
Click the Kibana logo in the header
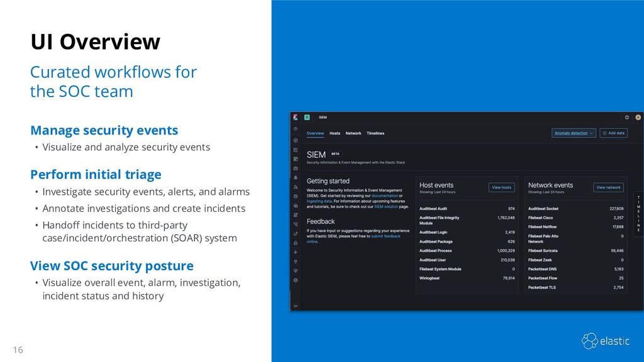pos(296,118)
